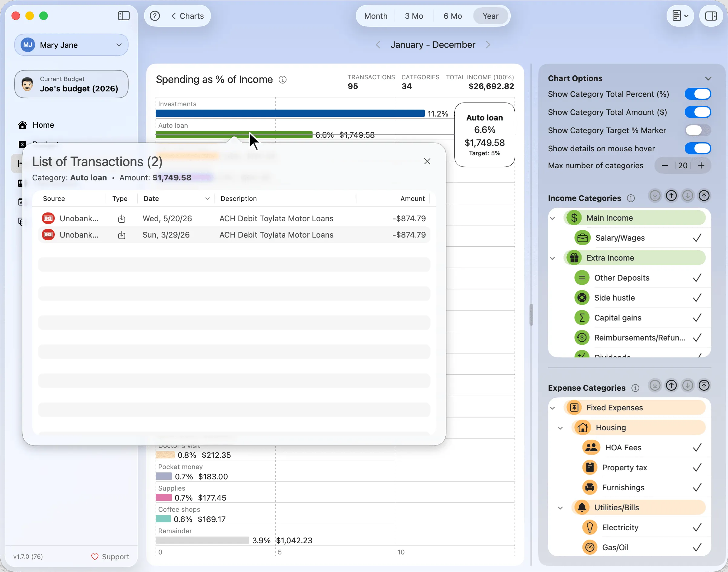Click the report view options toolbar icon
Viewport: 728px width, 572px height.
tap(680, 16)
